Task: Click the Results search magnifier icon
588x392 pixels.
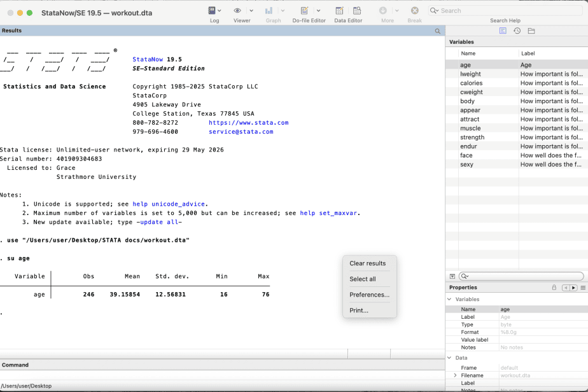Action: 438,31
